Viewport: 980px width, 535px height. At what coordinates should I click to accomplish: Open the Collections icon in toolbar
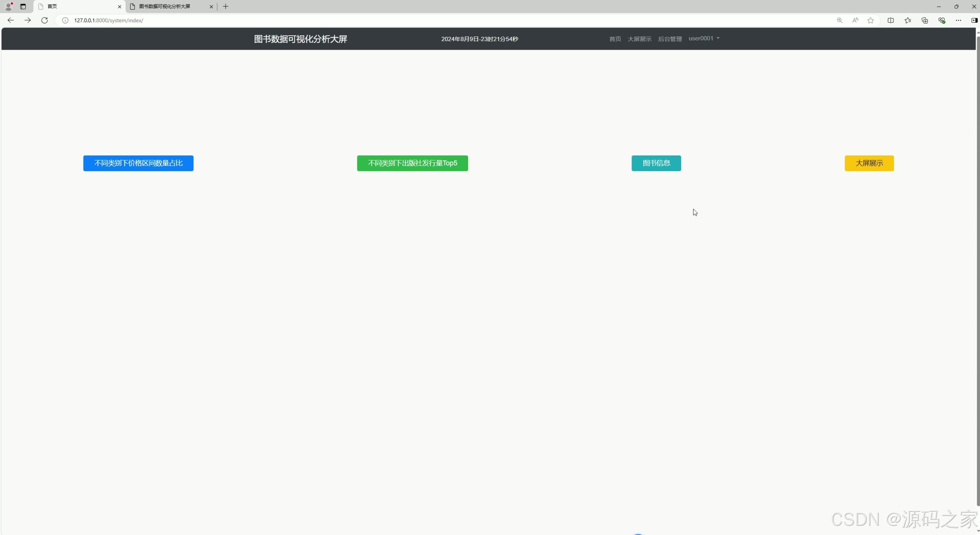925,20
